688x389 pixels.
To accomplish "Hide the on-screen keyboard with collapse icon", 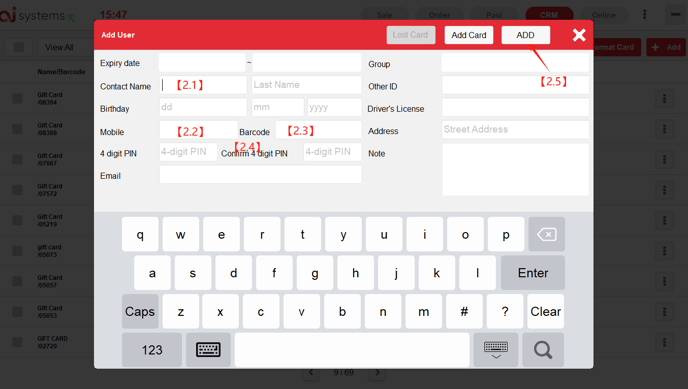I will (496, 350).
